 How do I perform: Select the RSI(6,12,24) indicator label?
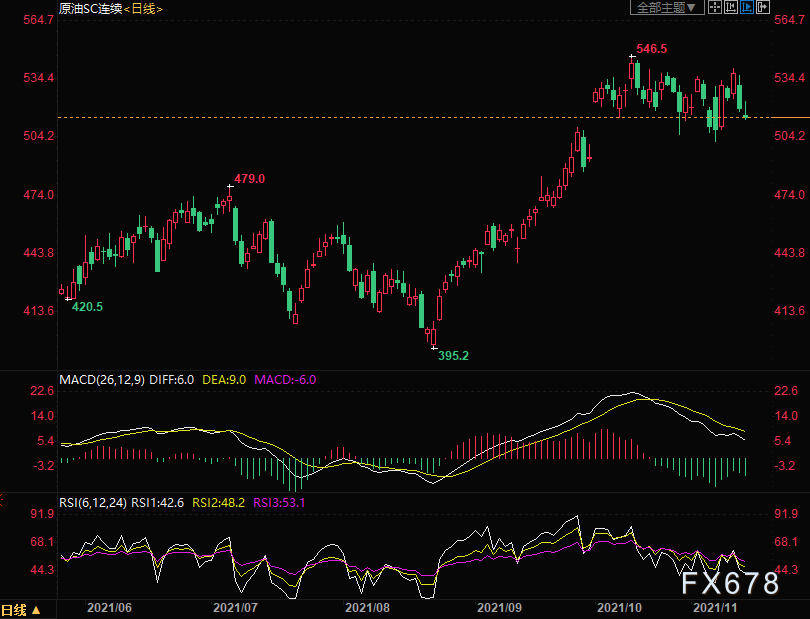point(93,503)
